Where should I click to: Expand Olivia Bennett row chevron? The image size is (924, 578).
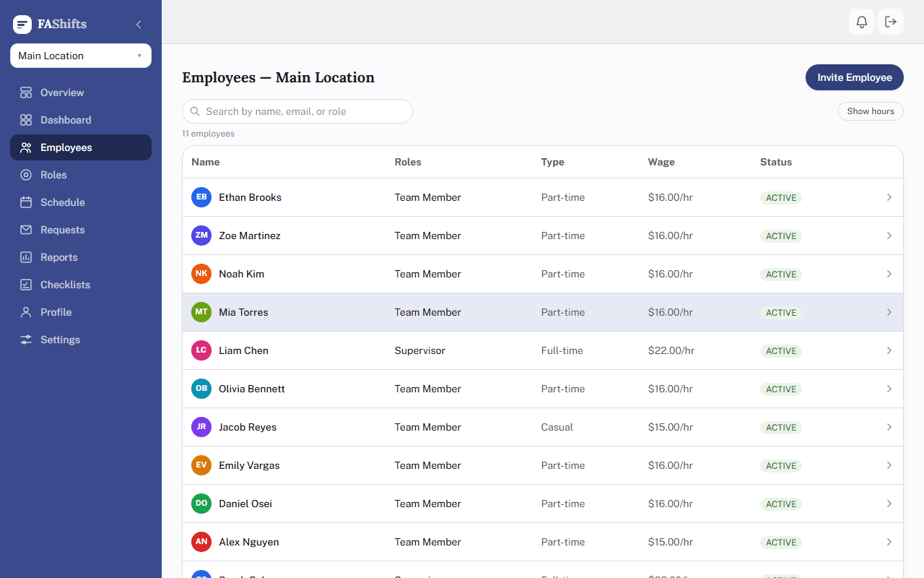889,389
